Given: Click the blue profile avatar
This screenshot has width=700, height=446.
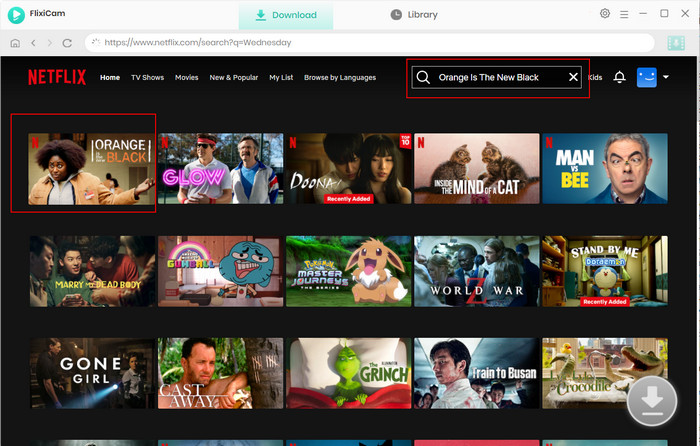Looking at the screenshot, I should click(646, 77).
